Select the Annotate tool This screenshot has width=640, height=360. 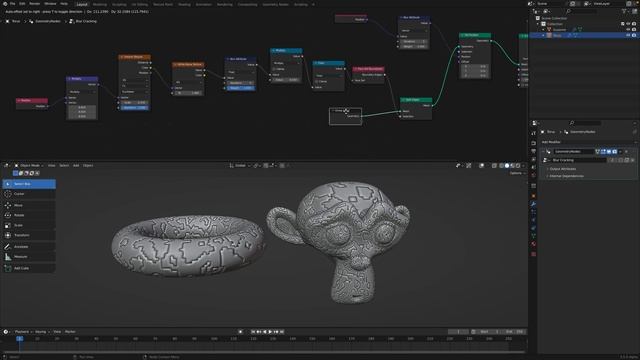tap(29, 247)
